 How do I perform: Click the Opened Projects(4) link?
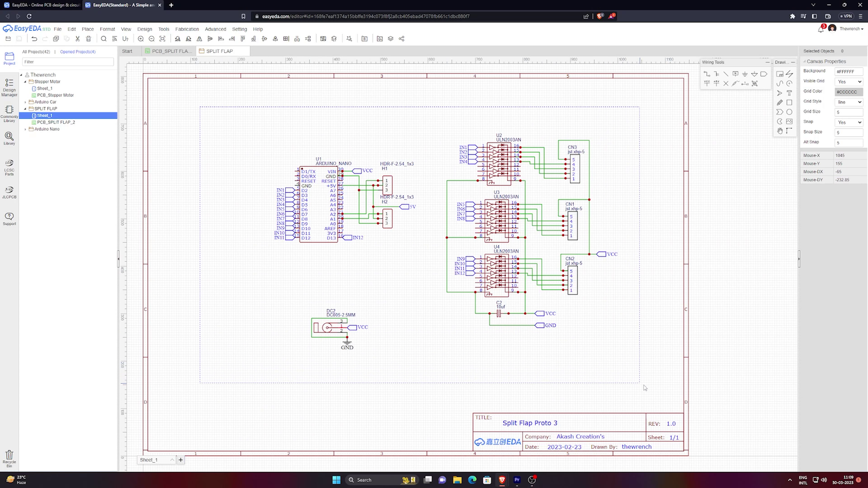tap(78, 51)
